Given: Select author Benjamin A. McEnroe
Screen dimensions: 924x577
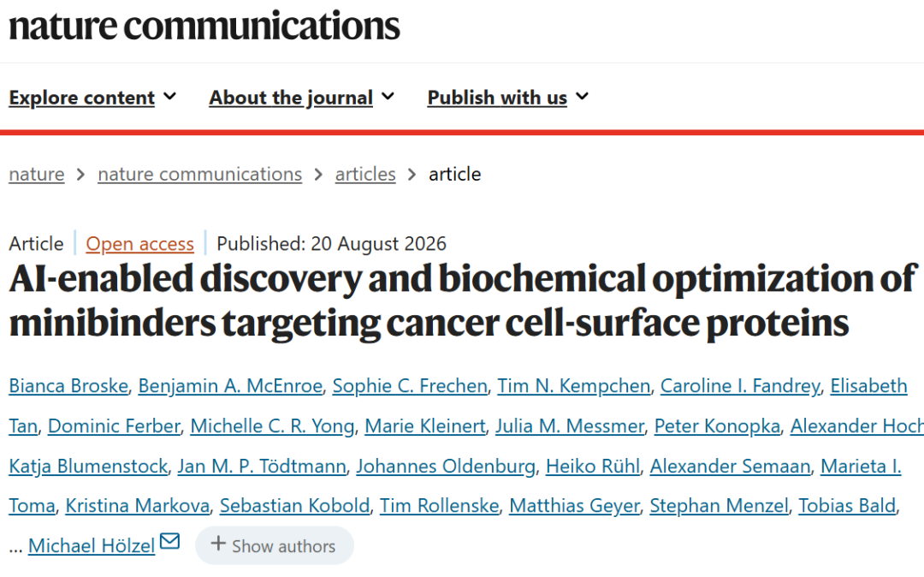Looking at the screenshot, I should [x=230, y=386].
